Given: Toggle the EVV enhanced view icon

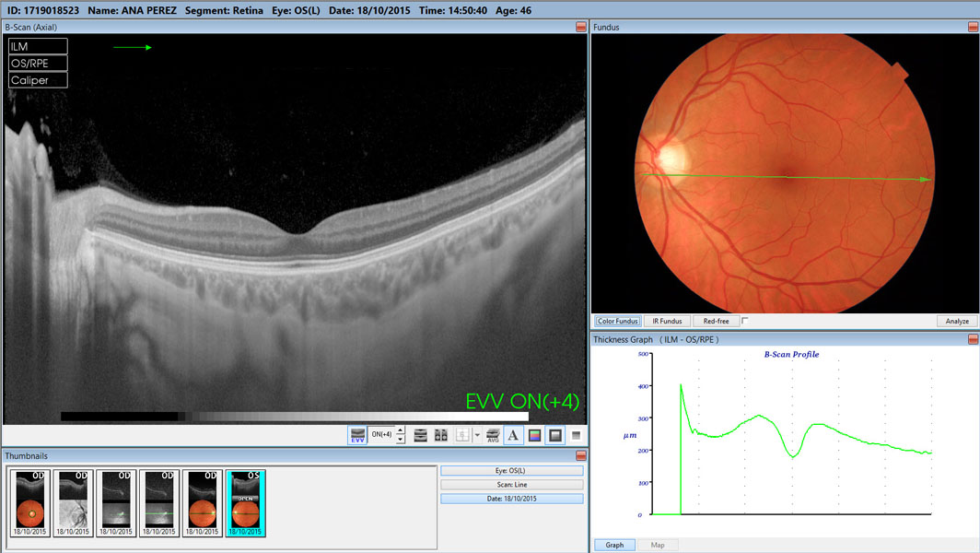Looking at the screenshot, I should (x=357, y=435).
